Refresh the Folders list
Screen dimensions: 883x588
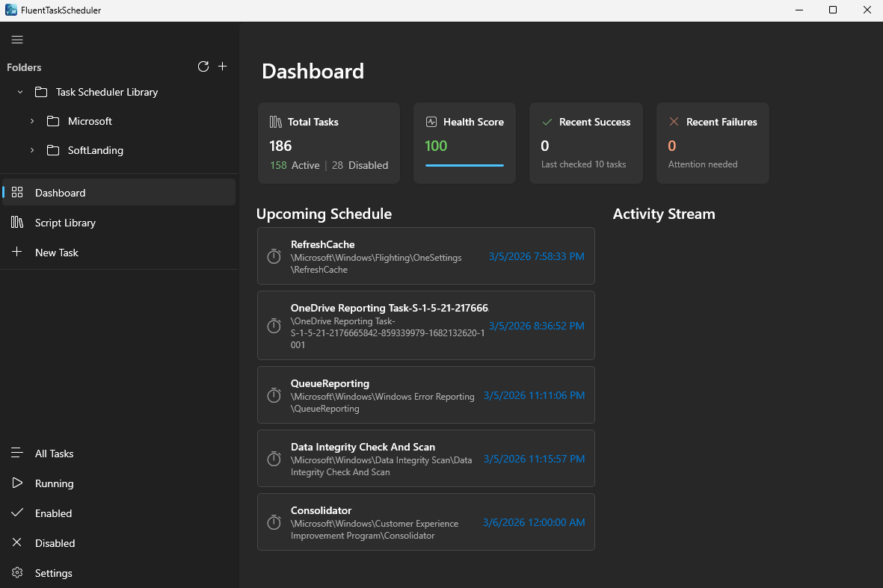(x=203, y=66)
